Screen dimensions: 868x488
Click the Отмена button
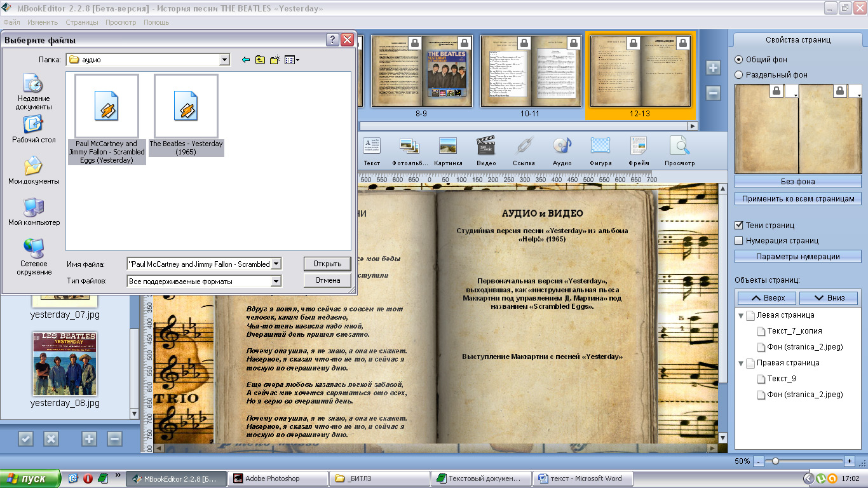[327, 280]
